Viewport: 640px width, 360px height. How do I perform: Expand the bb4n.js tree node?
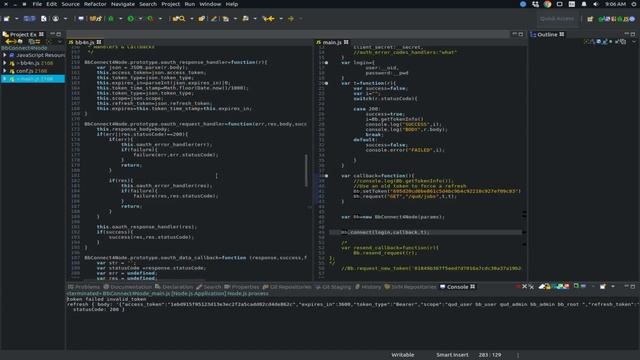coord(4,63)
